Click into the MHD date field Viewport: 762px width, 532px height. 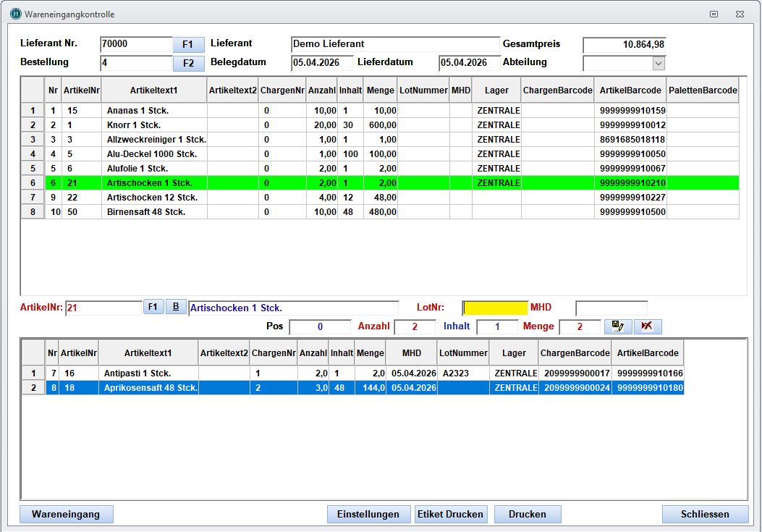[x=611, y=308]
